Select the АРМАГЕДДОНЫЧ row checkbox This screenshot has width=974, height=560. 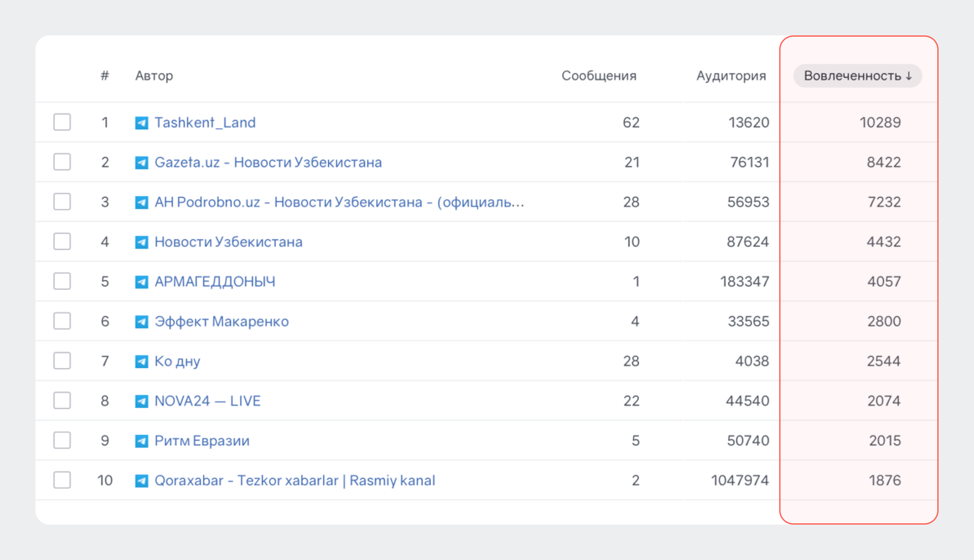click(x=62, y=281)
